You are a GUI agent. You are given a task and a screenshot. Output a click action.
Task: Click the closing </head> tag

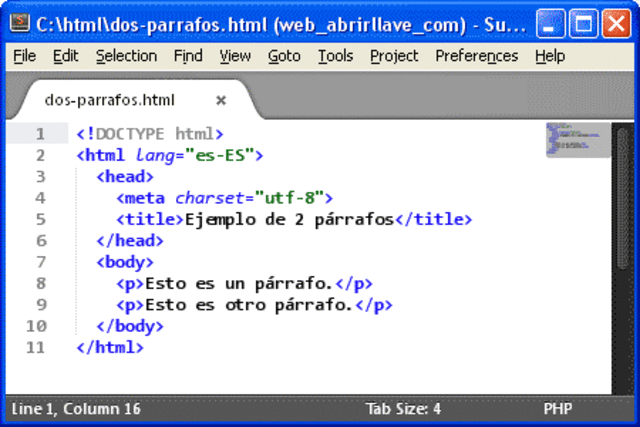click(130, 241)
